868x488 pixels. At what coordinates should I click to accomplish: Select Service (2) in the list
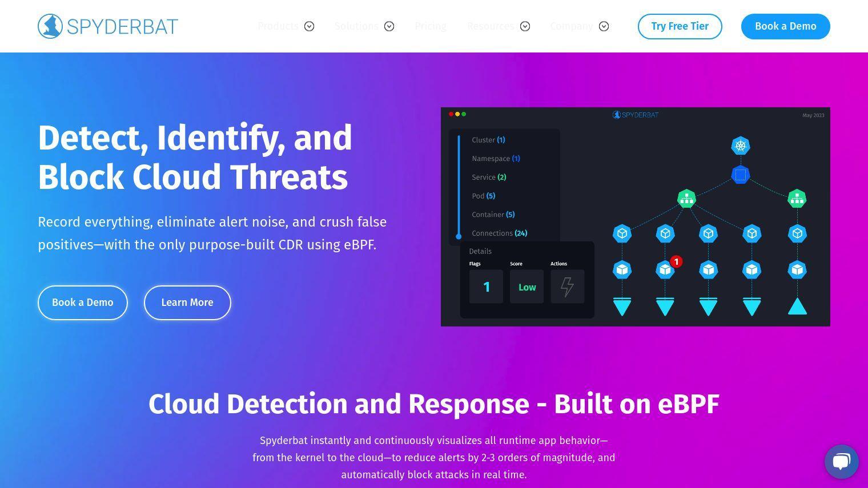click(489, 178)
